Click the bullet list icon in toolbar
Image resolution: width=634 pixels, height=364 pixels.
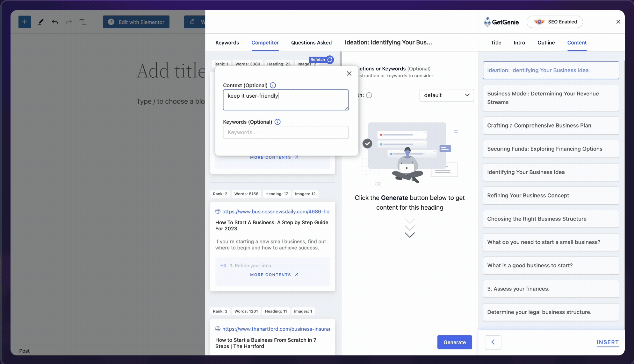coord(83,22)
